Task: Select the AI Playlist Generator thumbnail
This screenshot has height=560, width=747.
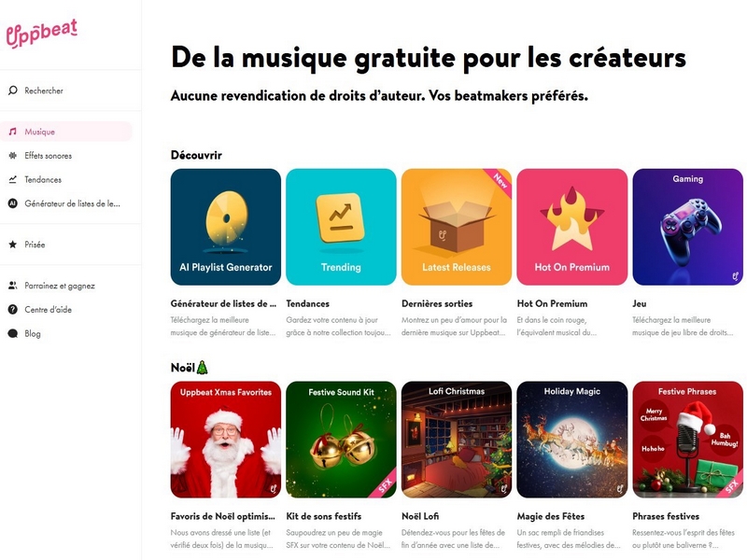Action: click(x=226, y=227)
